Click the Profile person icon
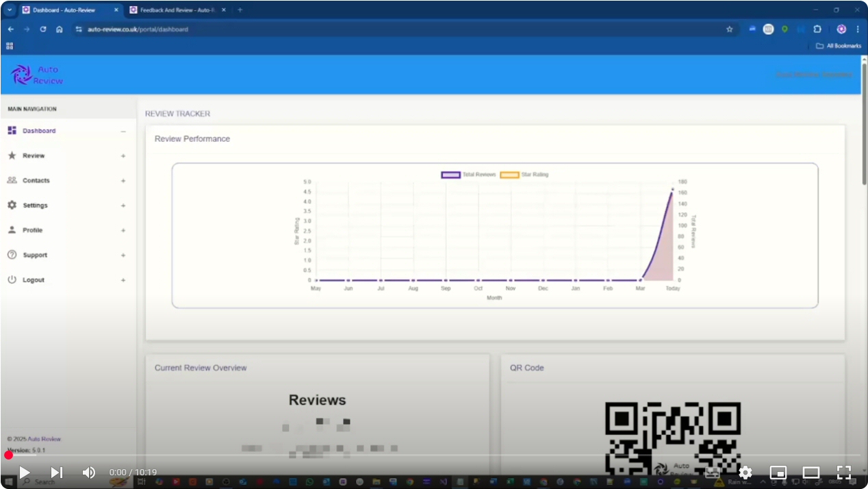The image size is (868, 489). click(x=12, y=229)
